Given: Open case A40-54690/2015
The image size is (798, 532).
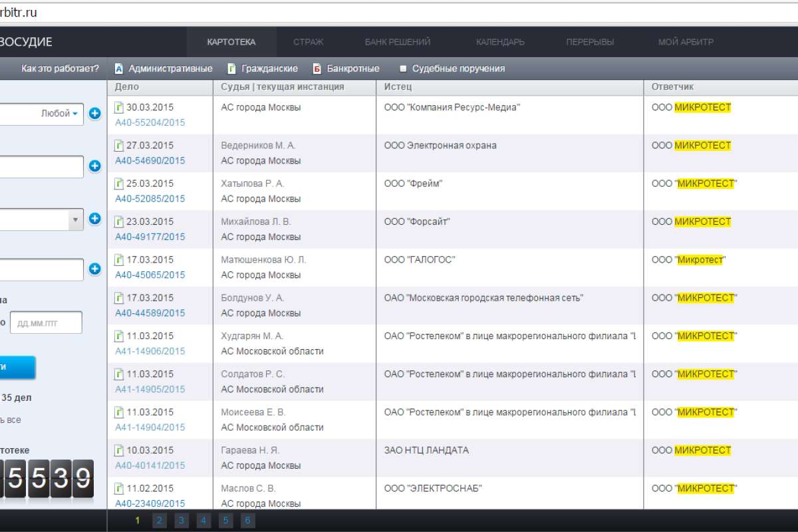Looking at the screenshot, I should pyautogui.click(x=150, y=160).
